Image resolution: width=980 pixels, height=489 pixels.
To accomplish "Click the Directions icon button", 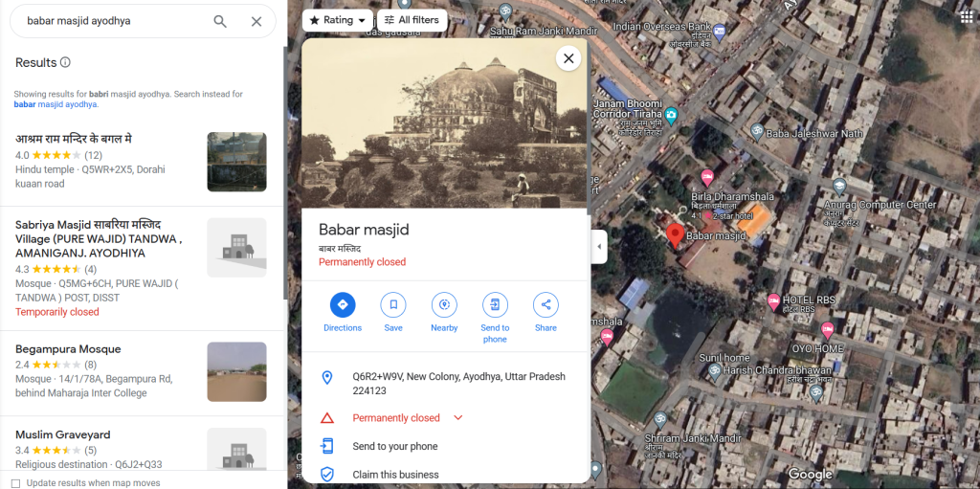I will point(343,305).
